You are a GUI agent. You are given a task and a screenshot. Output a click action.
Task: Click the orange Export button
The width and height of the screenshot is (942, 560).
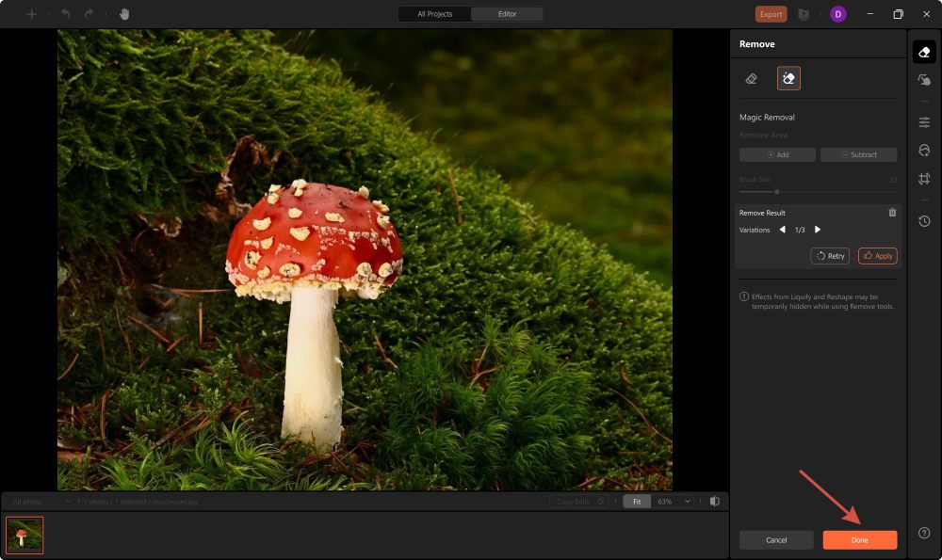[770, 14]
